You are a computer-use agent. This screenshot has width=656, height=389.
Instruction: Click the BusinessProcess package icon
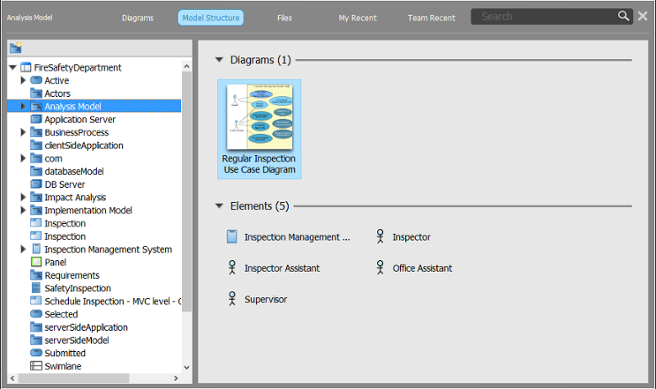point(36,132)
